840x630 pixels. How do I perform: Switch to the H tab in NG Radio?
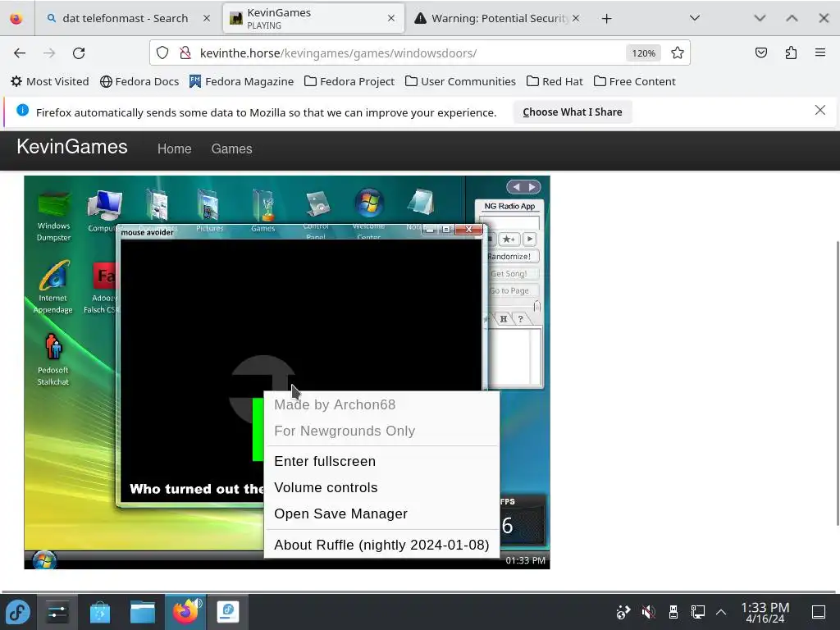[504, 319]
